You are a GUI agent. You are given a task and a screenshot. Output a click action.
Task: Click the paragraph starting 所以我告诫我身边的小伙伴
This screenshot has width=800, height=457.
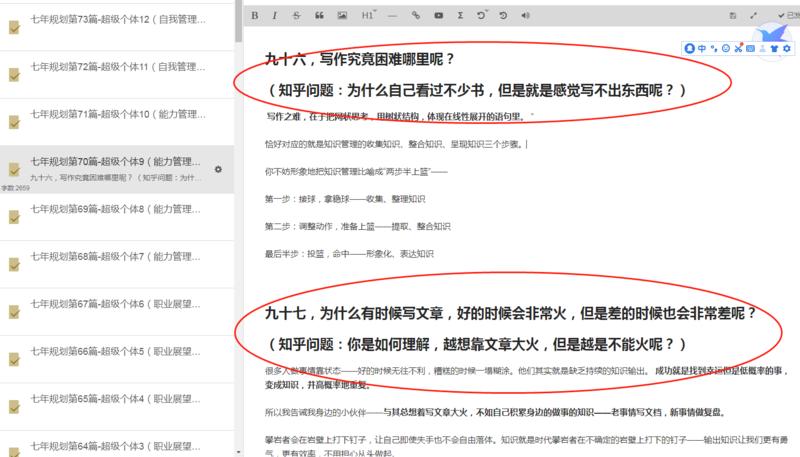point(495,412)
